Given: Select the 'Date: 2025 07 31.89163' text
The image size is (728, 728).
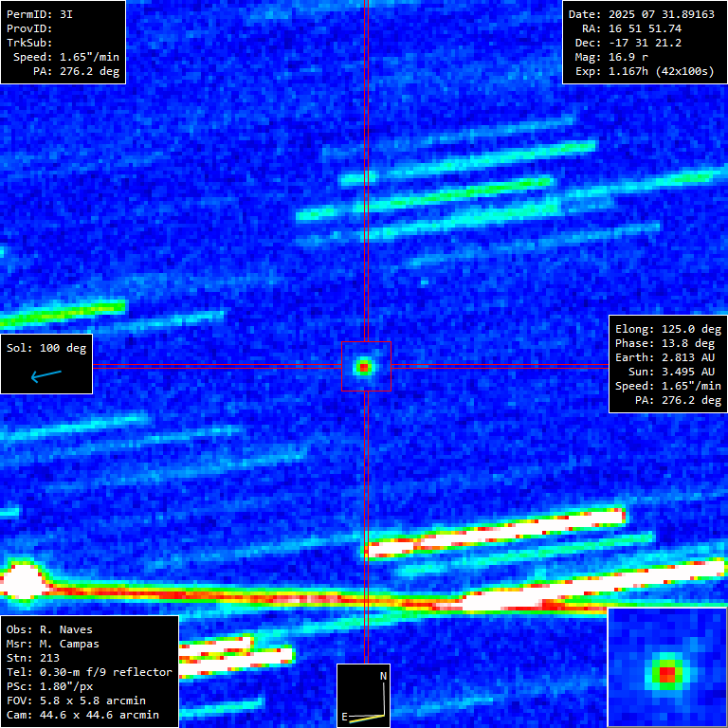Looking at the screenshot, I should (642, 14).
